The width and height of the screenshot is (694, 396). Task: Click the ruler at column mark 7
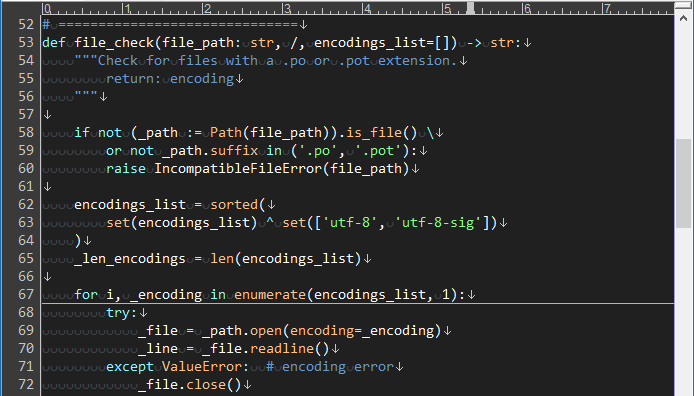point(604,8)
